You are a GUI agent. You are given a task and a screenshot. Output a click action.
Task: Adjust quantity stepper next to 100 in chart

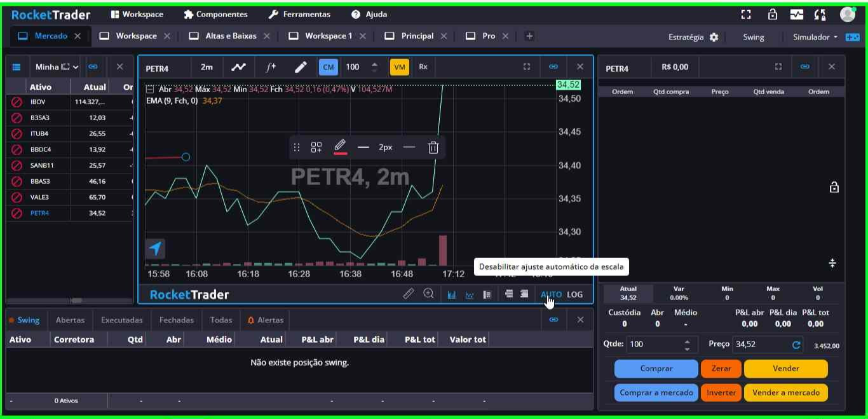tap(374, 67)
